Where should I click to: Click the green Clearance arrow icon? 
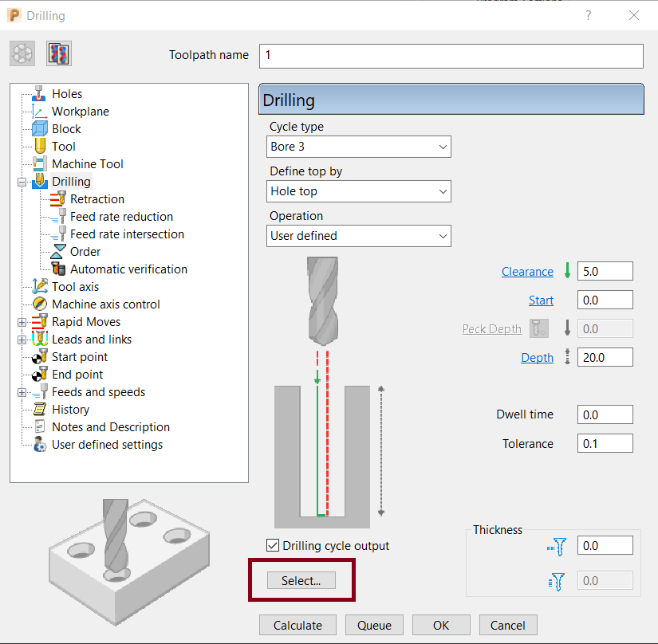click(567, 271)
